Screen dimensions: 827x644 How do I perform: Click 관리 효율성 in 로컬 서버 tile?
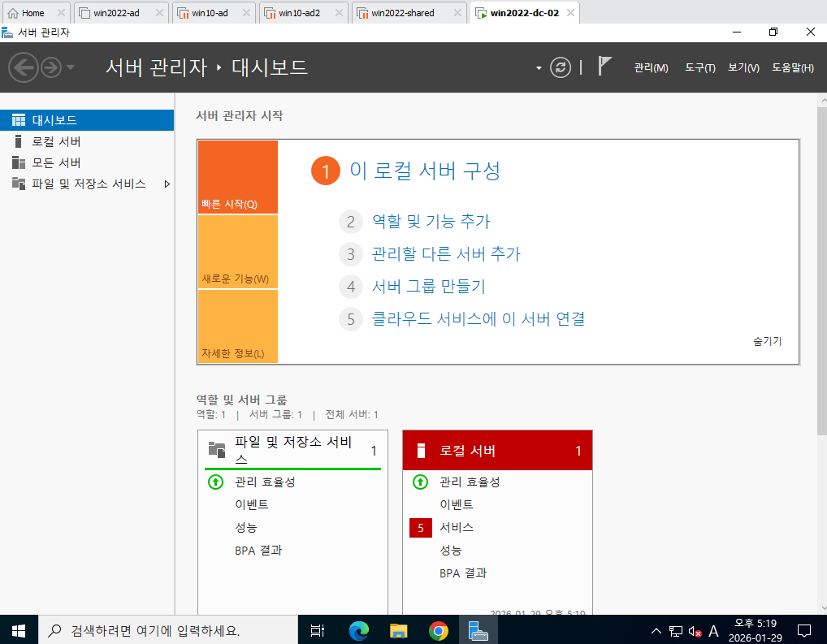(470, 482)
